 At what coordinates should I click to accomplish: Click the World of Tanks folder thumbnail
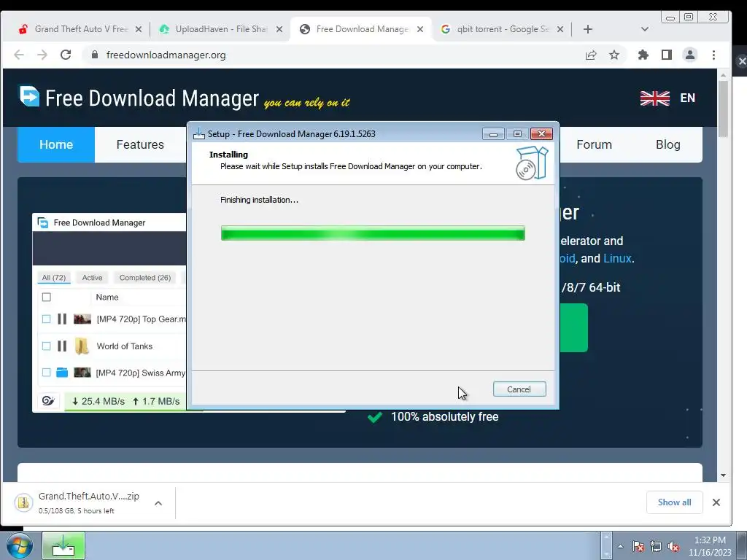(x=82, y=346)
